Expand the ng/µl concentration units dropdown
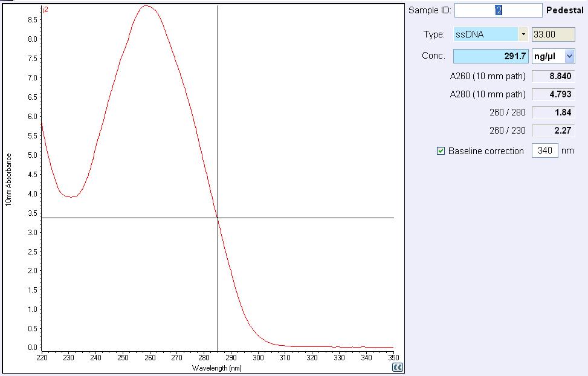 coord(569,56)
